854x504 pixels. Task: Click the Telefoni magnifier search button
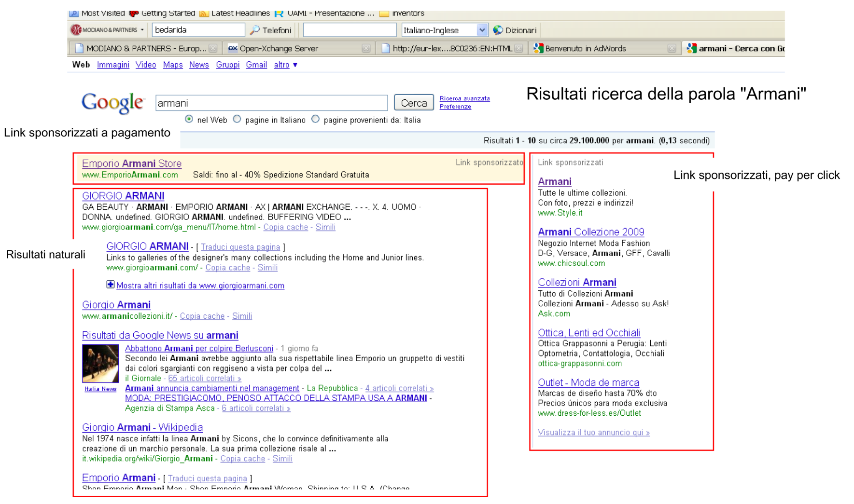coord(271,30)
